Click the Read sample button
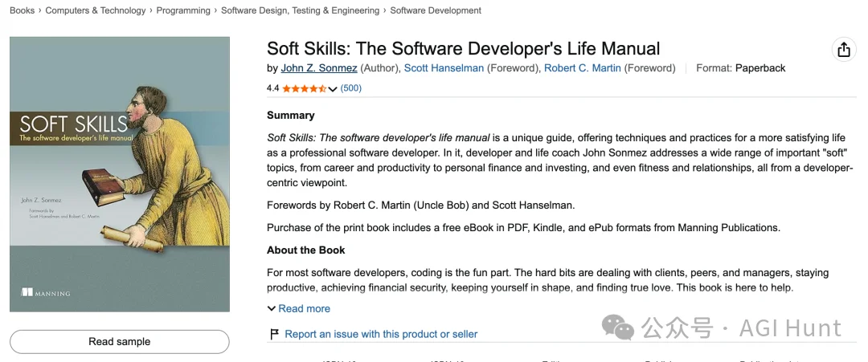This screenshot has width=868, height=362. [120, 342]
